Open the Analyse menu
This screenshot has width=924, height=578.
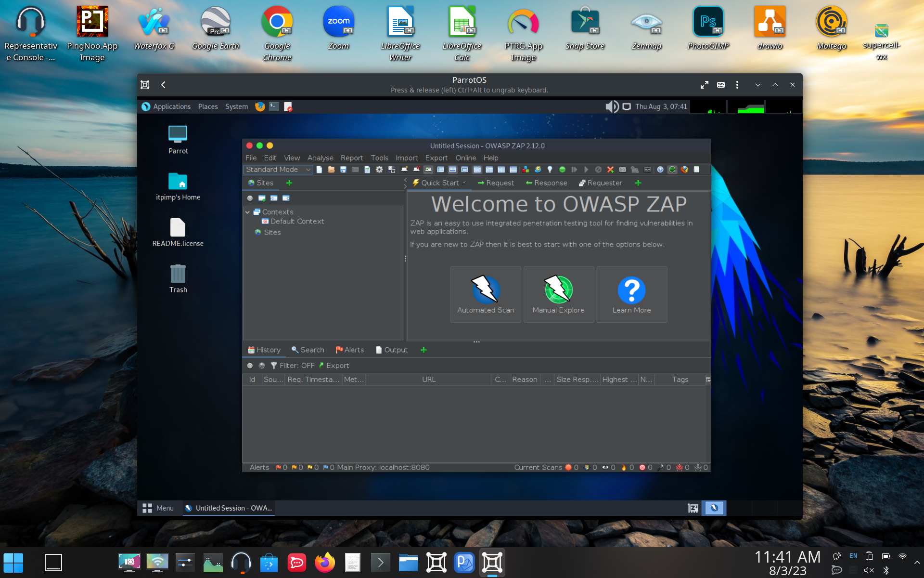320,158
